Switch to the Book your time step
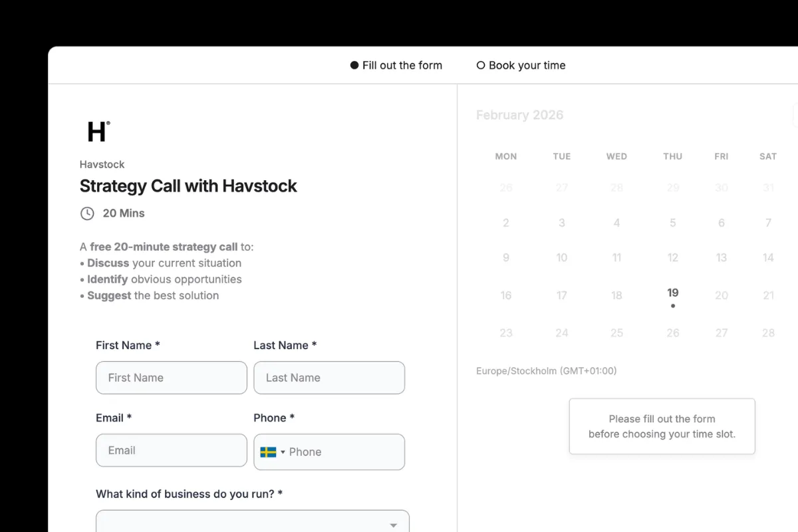This screenshot has height=532, width=798. pyautogui.click(x=525, y=65)
